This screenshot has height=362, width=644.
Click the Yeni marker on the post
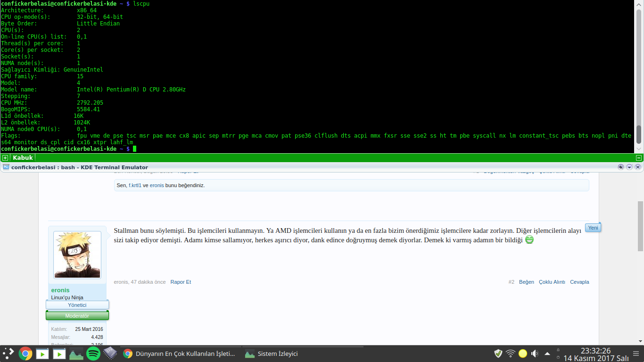593,228
